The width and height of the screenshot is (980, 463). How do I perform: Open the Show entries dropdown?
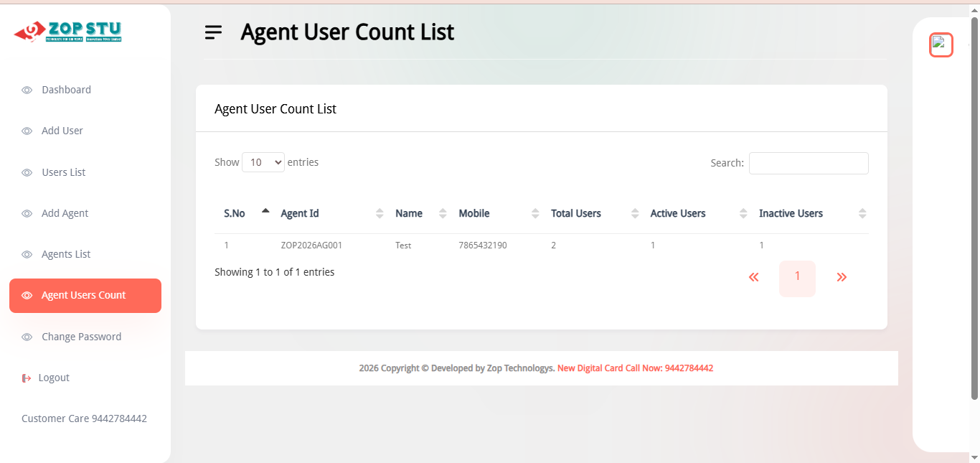pos(263,163)
